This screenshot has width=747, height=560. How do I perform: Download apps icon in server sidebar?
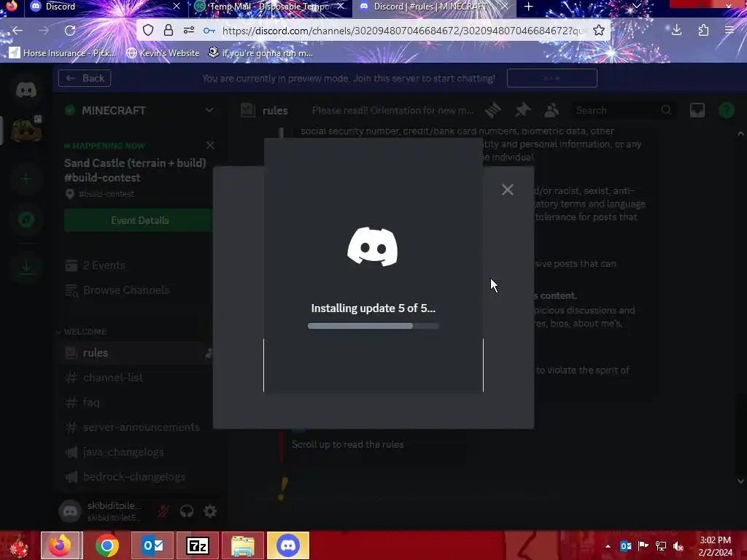(x=26, y=267)
